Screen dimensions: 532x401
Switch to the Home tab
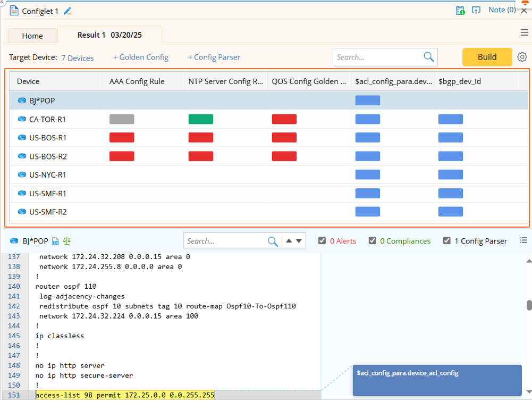[32, 36]
